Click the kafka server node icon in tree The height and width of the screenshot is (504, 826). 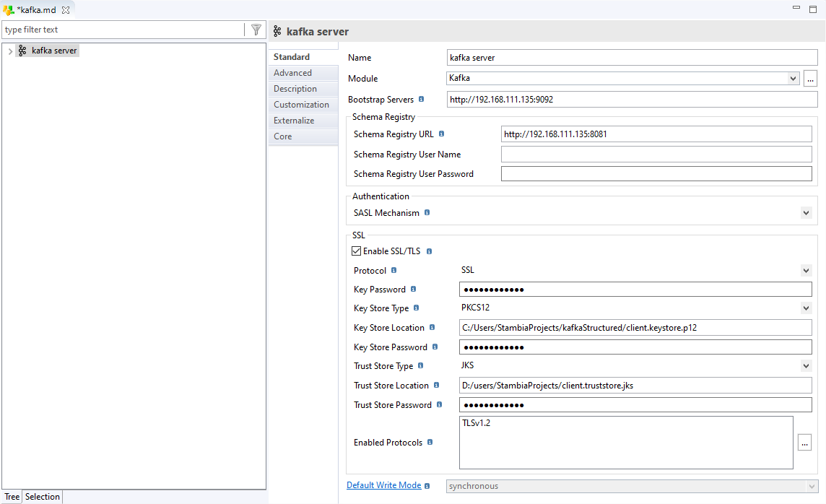tap(22, 51)
